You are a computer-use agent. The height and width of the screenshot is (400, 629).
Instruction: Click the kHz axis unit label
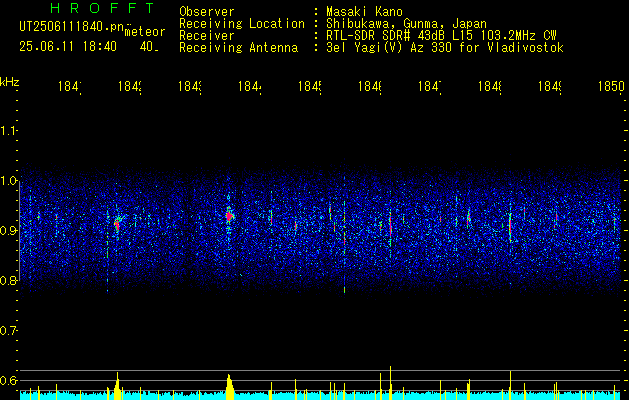[9, 82]
